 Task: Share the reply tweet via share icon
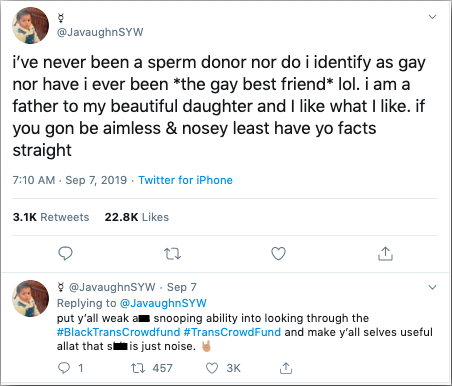click(x=286, y=368)
